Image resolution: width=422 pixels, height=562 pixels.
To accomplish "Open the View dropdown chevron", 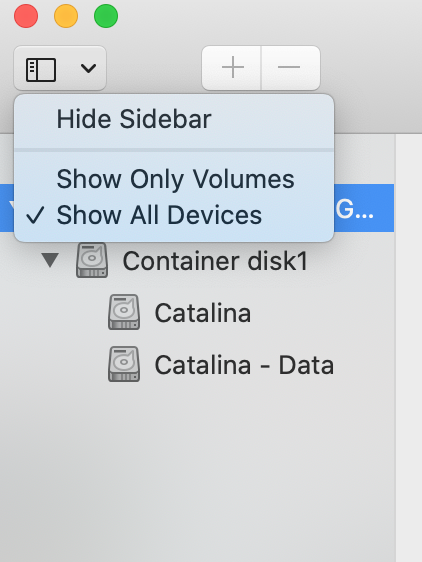I will coord(88,68).
